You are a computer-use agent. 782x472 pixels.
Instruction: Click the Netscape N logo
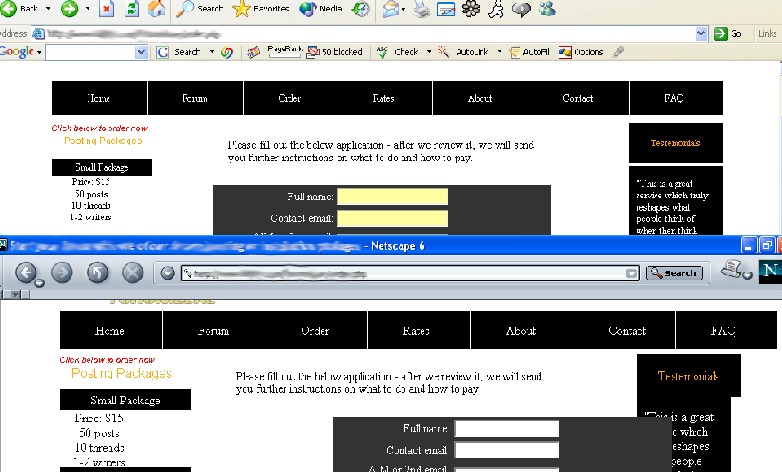770,271
